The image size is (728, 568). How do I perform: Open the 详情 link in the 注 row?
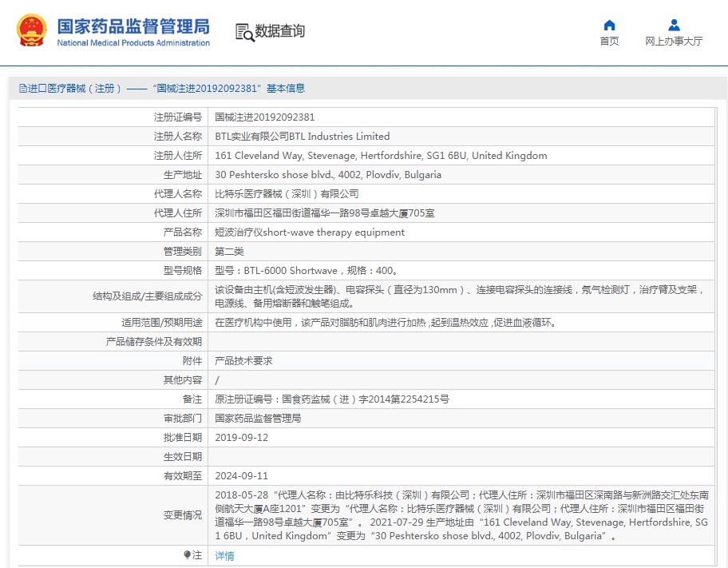(225, 555)
